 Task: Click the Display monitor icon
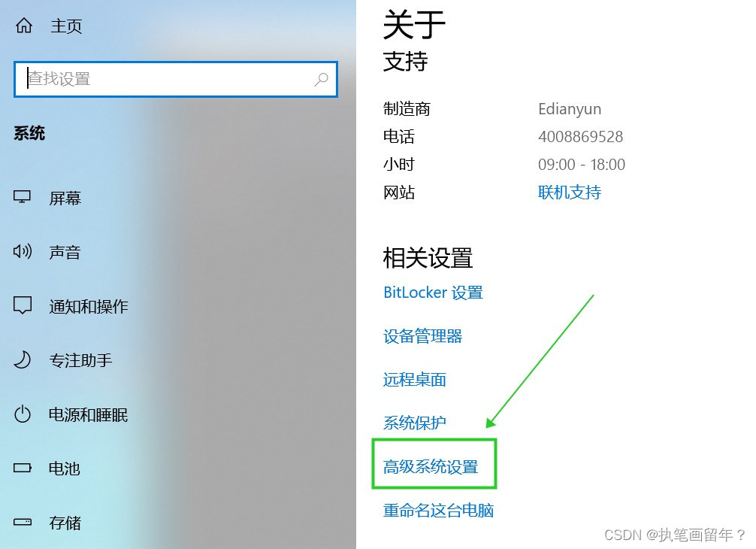click(23, 197)
